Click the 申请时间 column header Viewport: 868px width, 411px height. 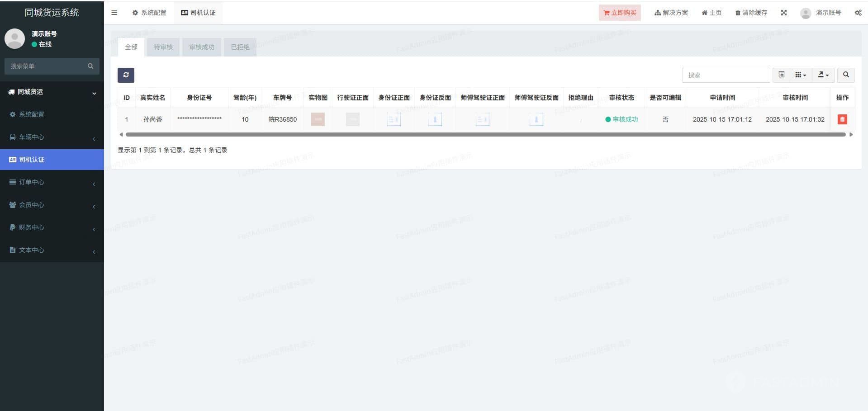[722, 98]
